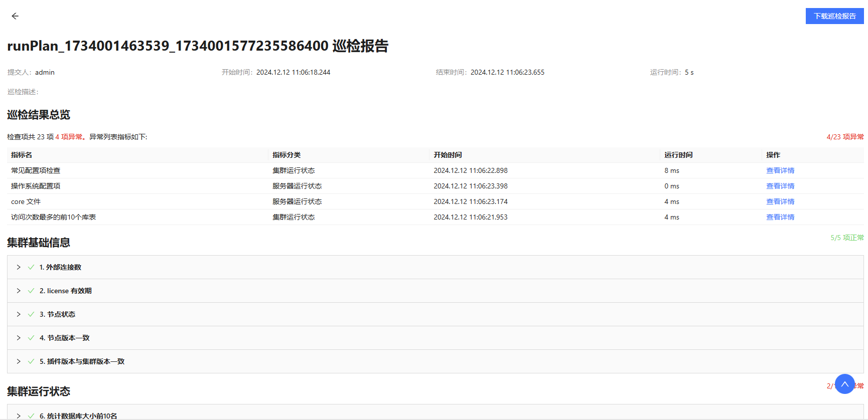View details for 访问次数最多的前10个库表
This screenshot has width=868, height=420.
(780, 217)
